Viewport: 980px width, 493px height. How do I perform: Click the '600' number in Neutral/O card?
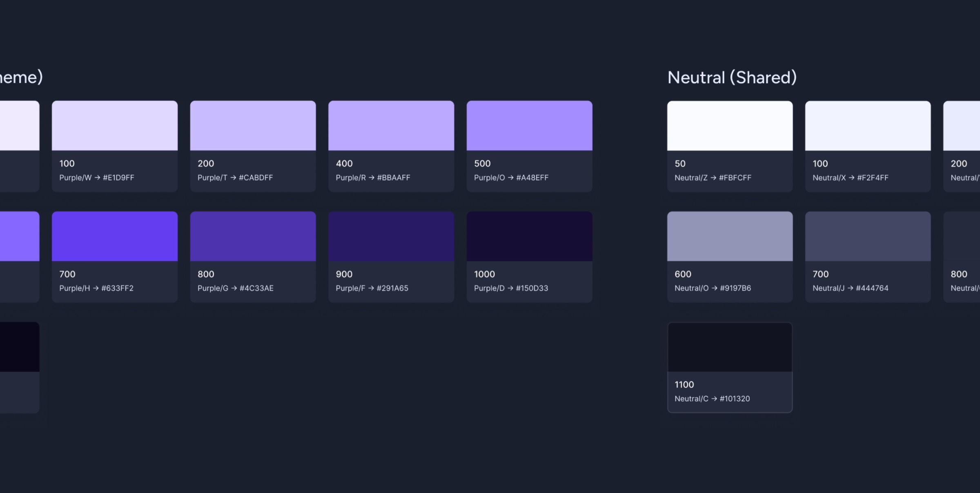point(683,274)
